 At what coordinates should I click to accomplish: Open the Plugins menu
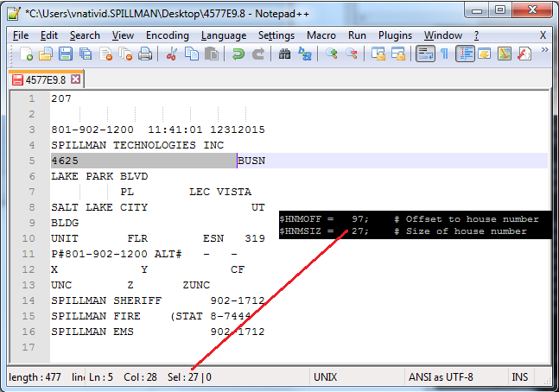point(395,35)
